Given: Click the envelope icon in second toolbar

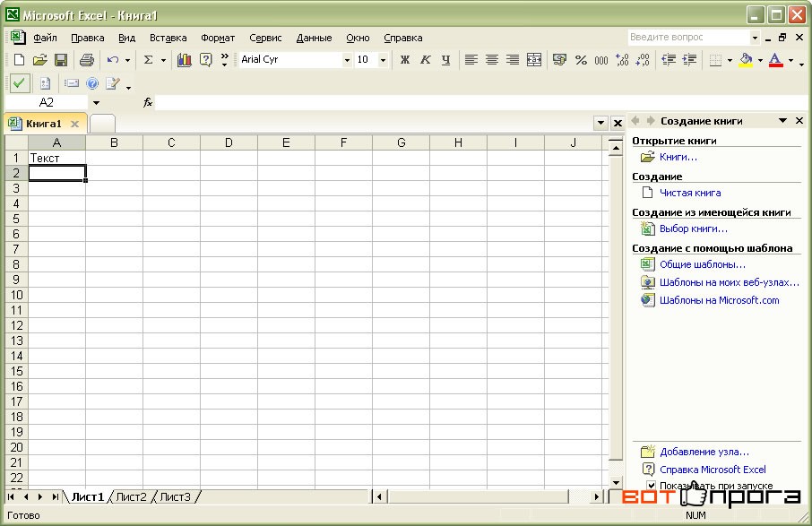Looking at the screenshot, I should [71, 83].
